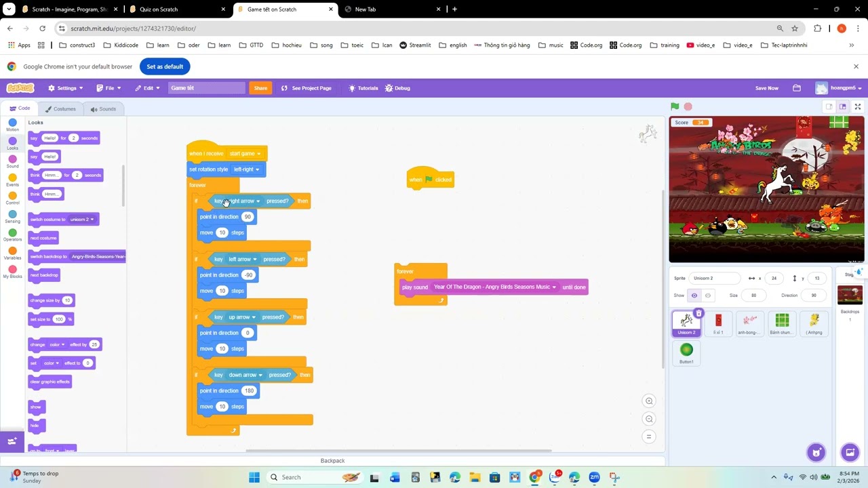Select the Motion block category
868x488 pixels.
[12, 125]
